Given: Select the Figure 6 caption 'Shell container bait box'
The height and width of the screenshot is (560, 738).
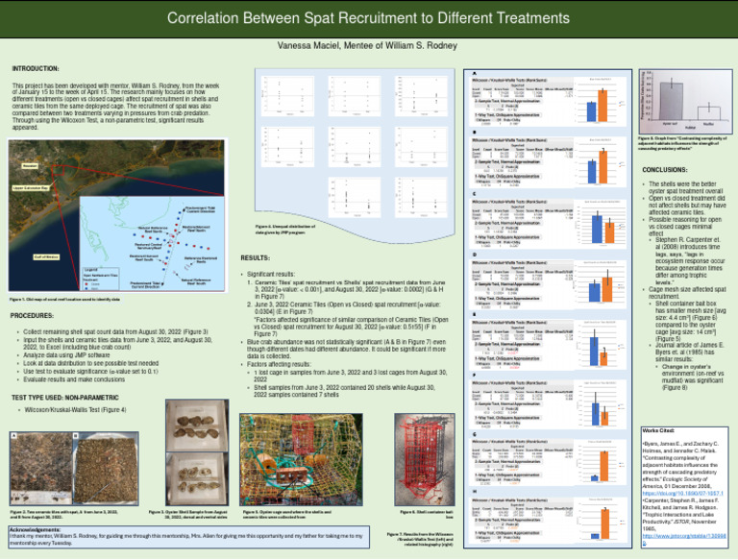Looking at the screenshot, I should point(427,514).
